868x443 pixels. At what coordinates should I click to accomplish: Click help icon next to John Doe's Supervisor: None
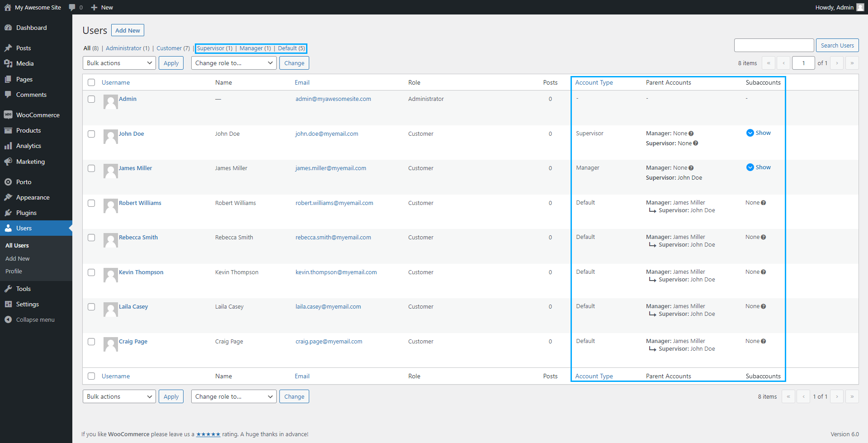coord(696,143)
